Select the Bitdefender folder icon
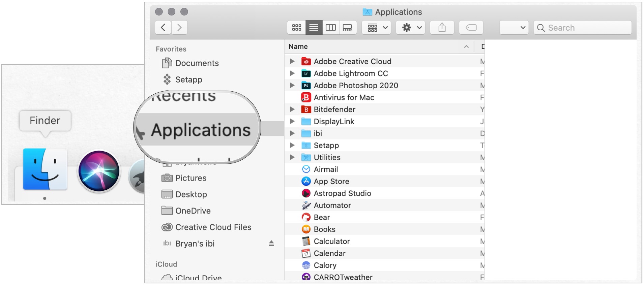The width and height of the screenshot is (644, 285). (x=306, y=109)
